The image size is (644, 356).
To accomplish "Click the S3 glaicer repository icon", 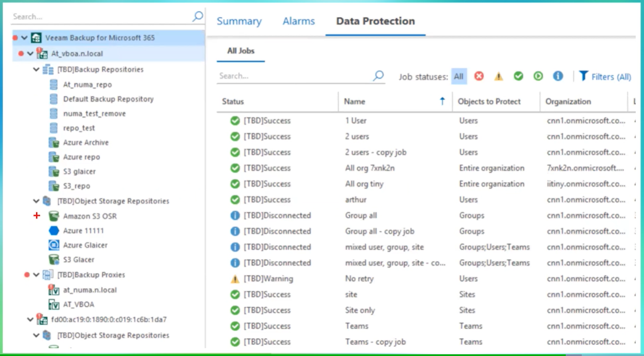I will [x=54, y=171].
